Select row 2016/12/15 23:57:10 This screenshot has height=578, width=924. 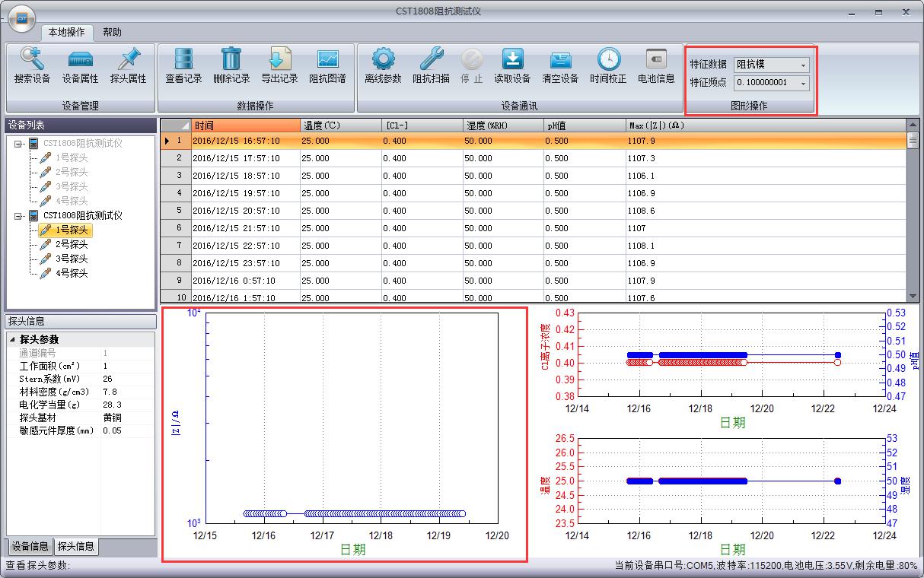point(534,263)
